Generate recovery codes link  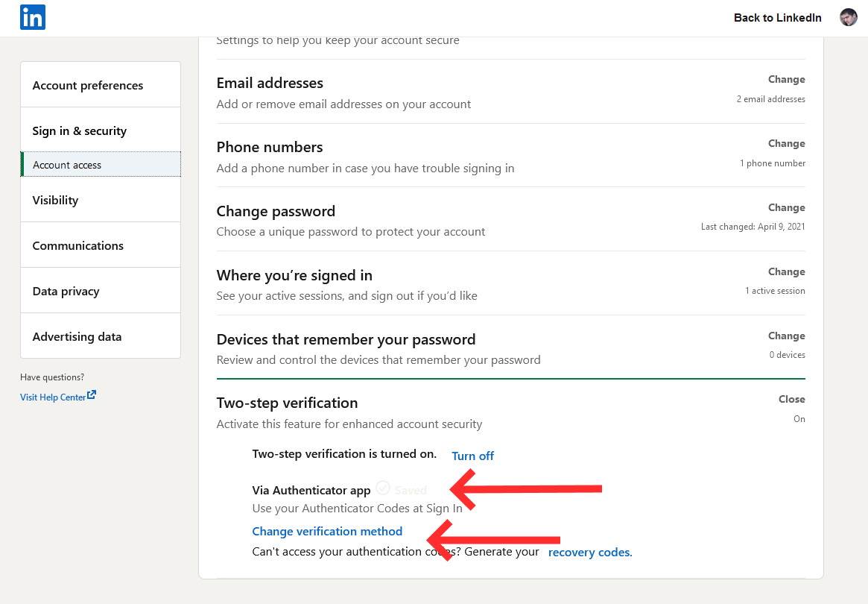click(589, 553)
